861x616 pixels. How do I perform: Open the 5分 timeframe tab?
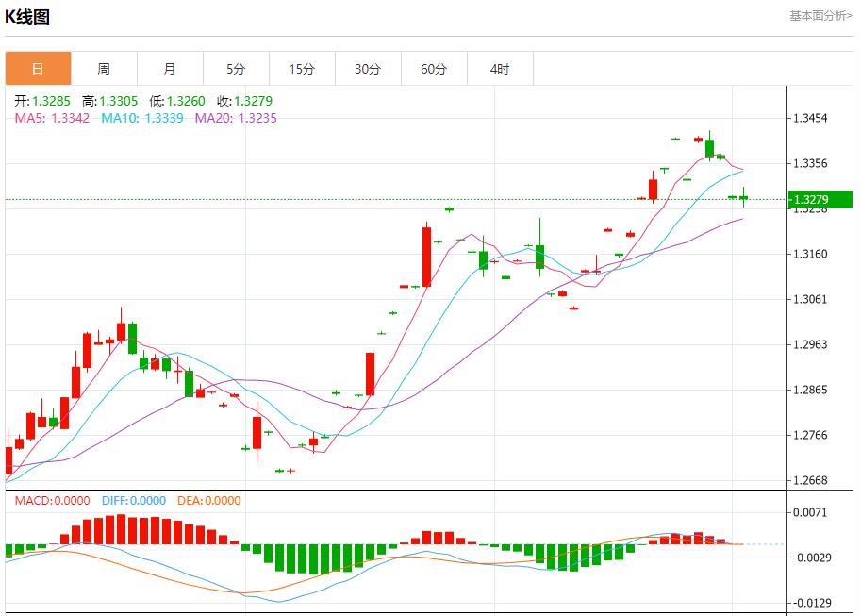236,69
